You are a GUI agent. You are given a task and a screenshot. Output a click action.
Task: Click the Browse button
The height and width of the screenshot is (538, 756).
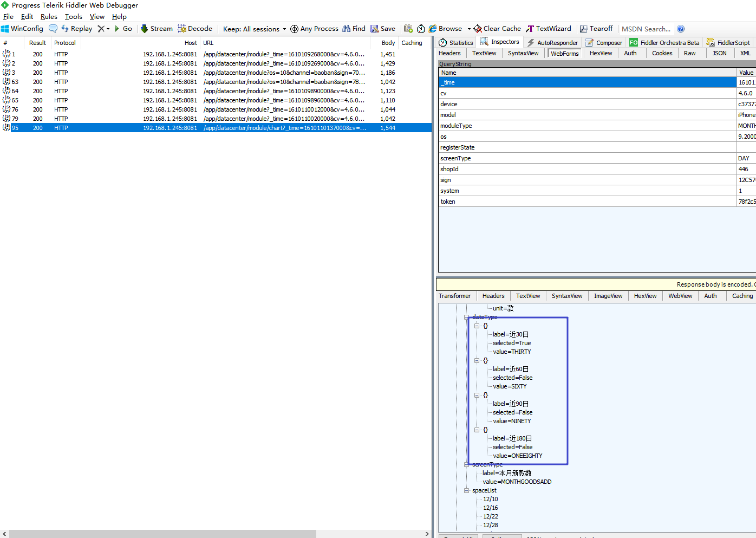(x=445, y=29)
